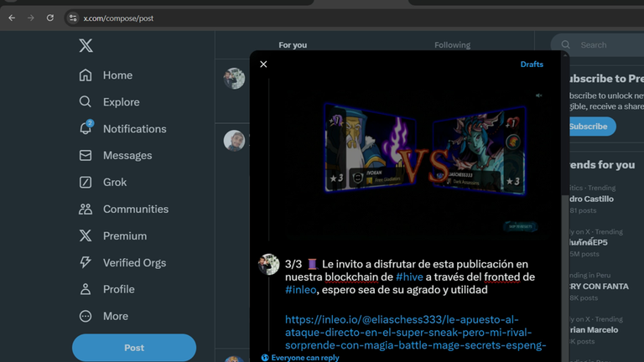
Task: Open Messages envelope icon
Action: (116, 156)
